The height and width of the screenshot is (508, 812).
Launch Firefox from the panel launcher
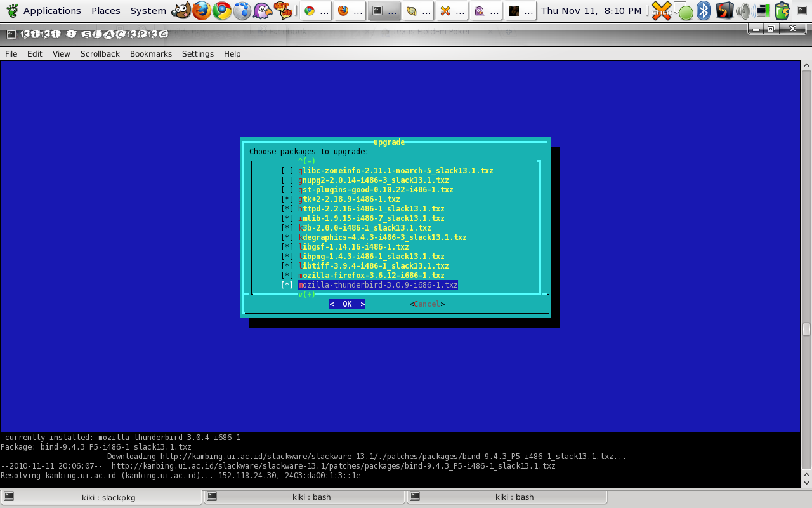click(x=201, y=10)
